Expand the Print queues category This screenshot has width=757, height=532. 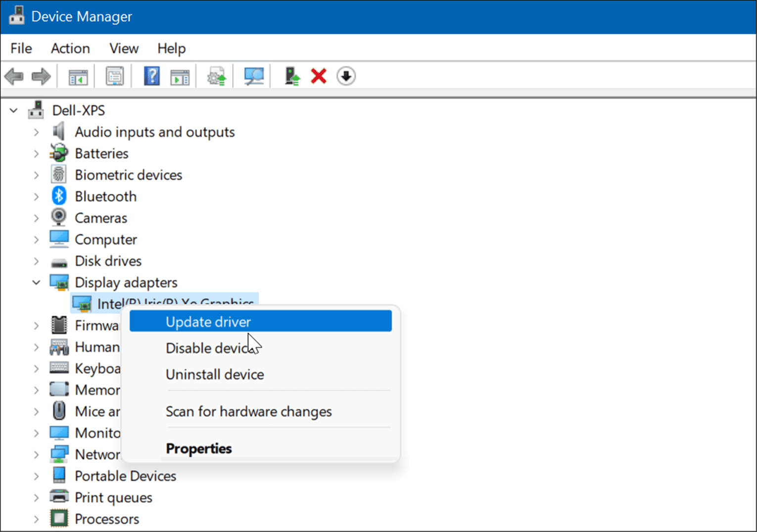coord(37,497)
